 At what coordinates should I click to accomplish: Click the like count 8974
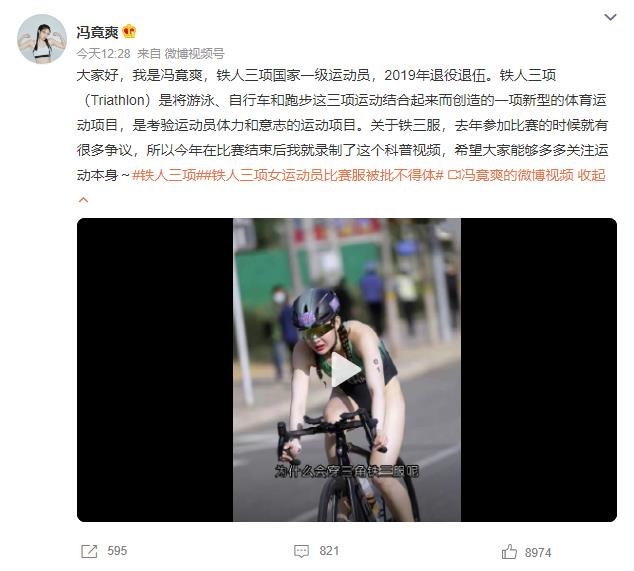tap(538, 552)
